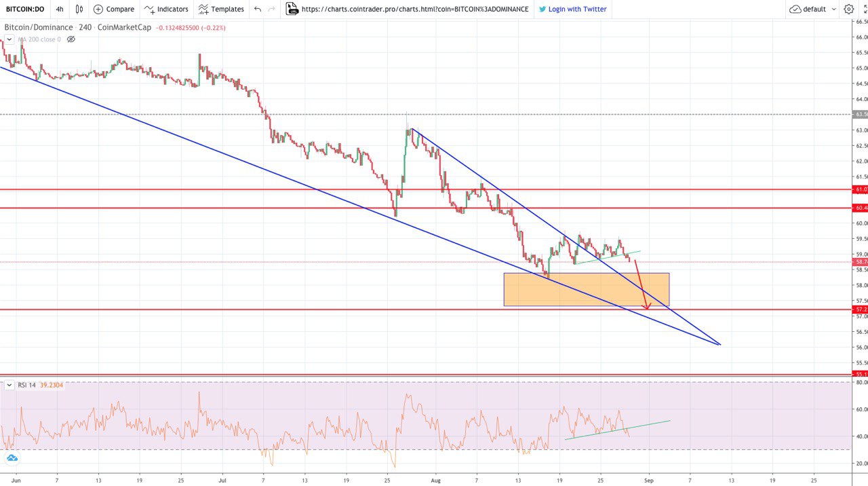Change the 4h time interval
Screen dimensions: 868x486
click(60, 10)
